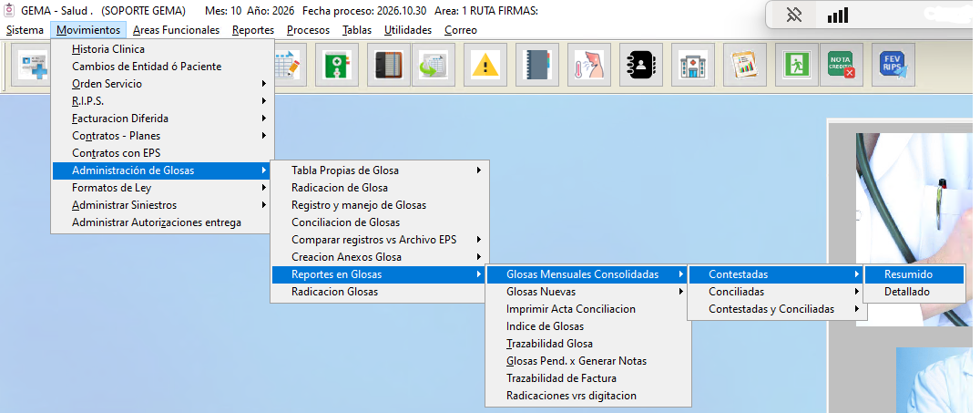
Task: Click the FEV RIPS toolbar icon
Action: pyautogui.click(x=893, y=65)
